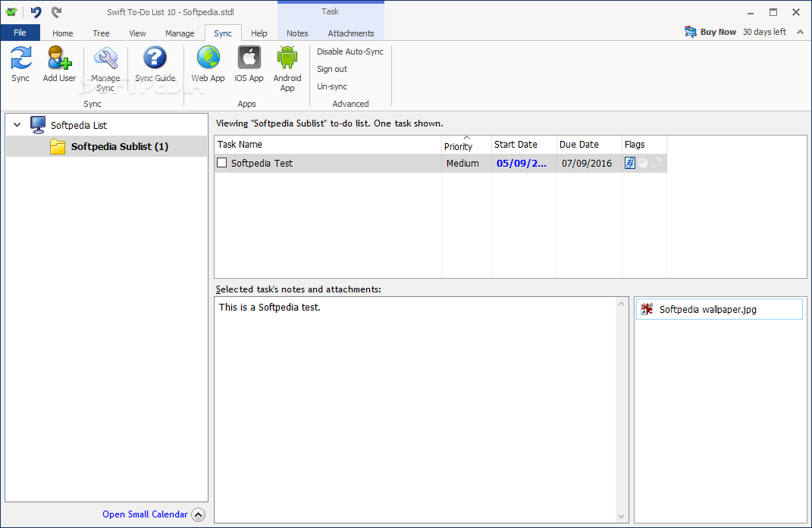Click the recurrence flag of Softpedia Test
This screenshot has width=812, height=528.
coord(657,163)
